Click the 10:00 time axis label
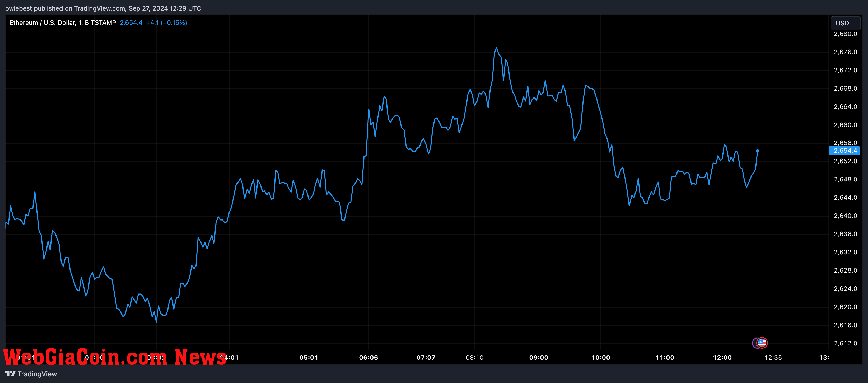Viewport: 868px width, 383px height. click(600, 357)
